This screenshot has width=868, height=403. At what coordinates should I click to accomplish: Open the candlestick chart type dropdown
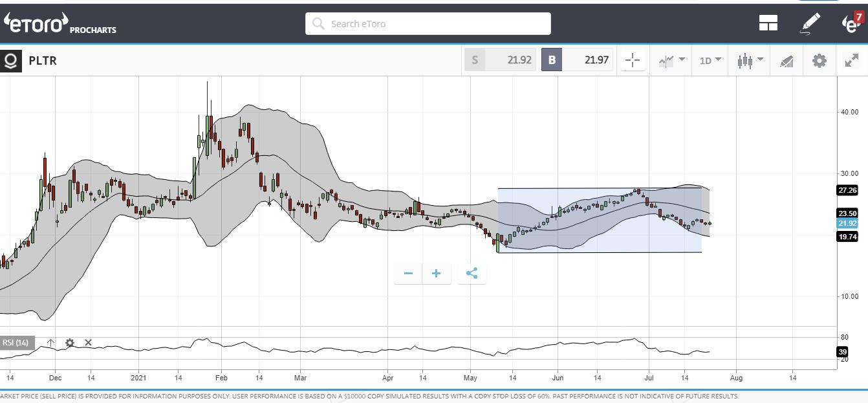[750, 61]
